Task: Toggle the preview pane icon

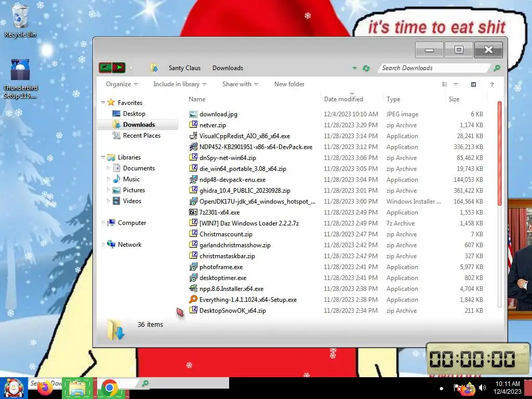Action: [474, 84]
